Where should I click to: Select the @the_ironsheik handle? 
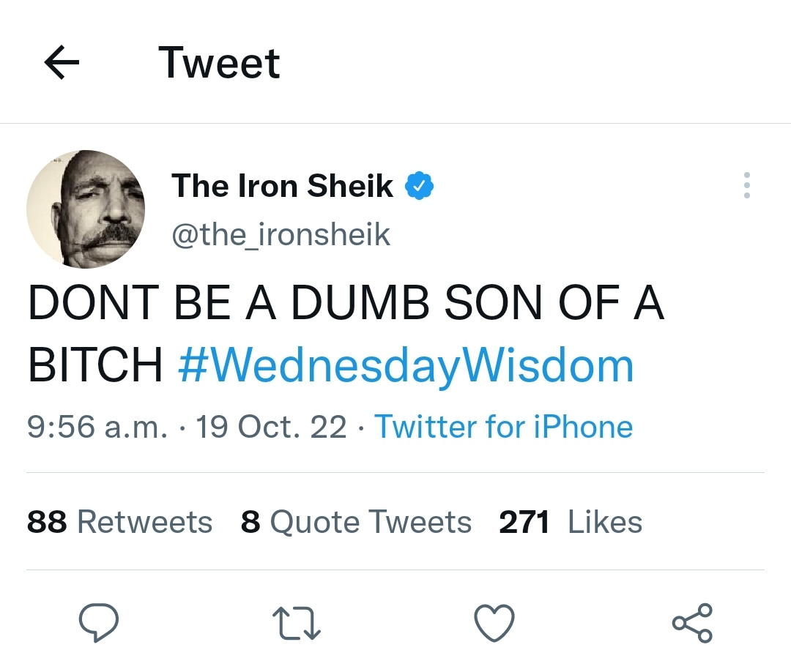[x=281, y=234]
